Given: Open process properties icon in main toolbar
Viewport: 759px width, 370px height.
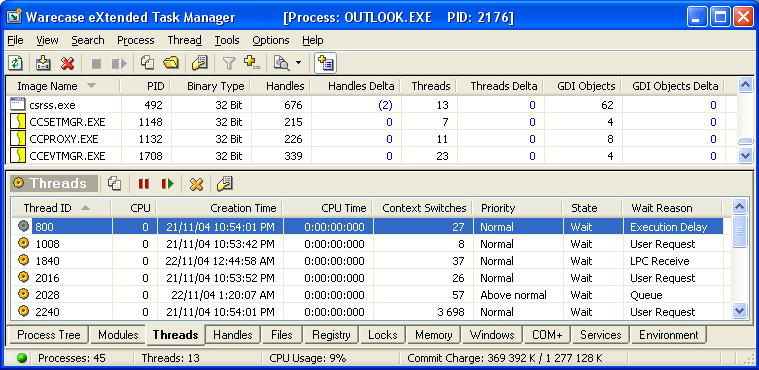Looking at the screenshot, I should (x=199, y=62).
